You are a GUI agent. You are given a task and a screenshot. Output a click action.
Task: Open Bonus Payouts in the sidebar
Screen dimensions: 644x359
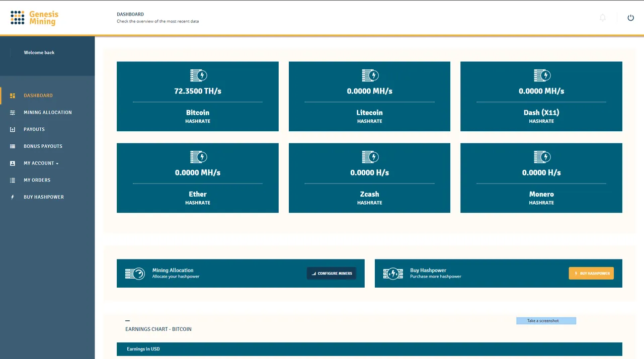click(x=43, y=146)
